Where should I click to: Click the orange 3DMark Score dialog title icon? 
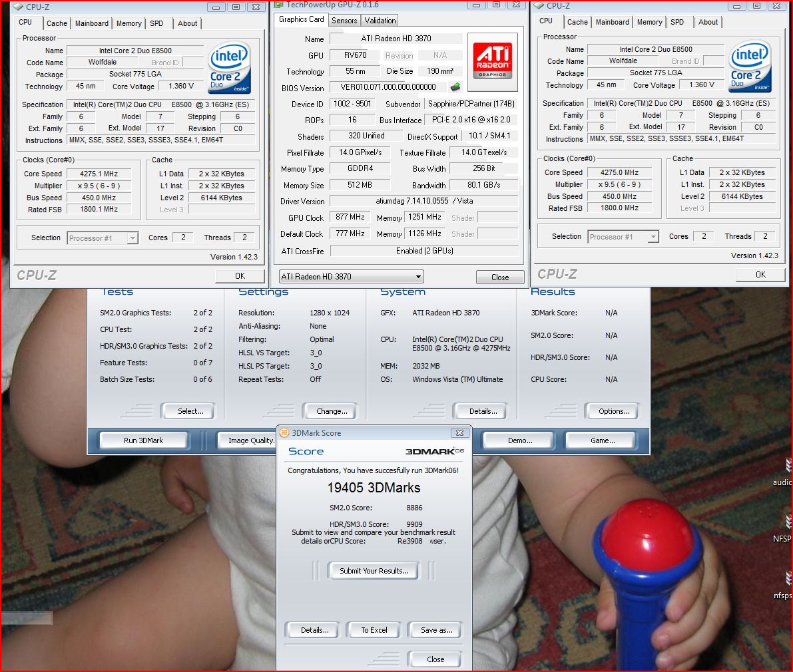point(284,433)
